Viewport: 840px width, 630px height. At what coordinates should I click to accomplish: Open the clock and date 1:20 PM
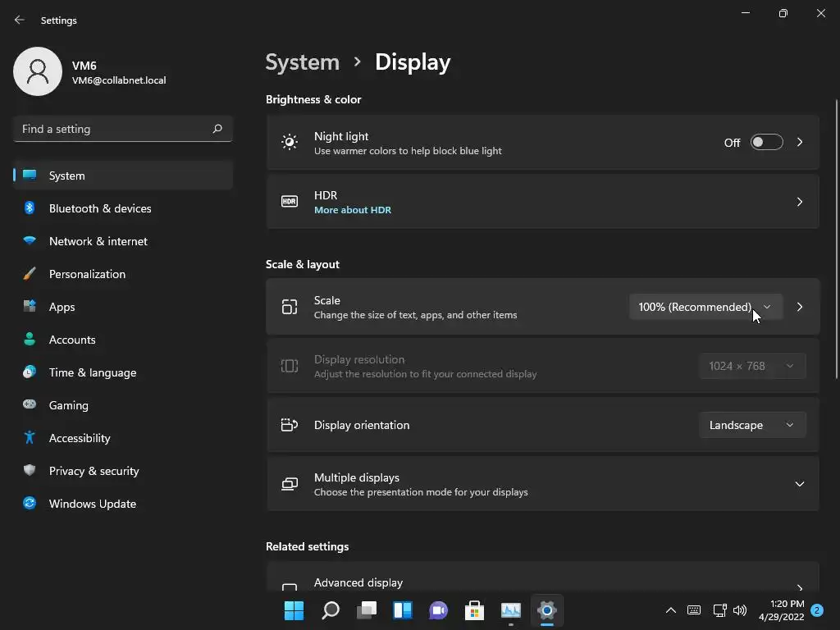point(782,610)
